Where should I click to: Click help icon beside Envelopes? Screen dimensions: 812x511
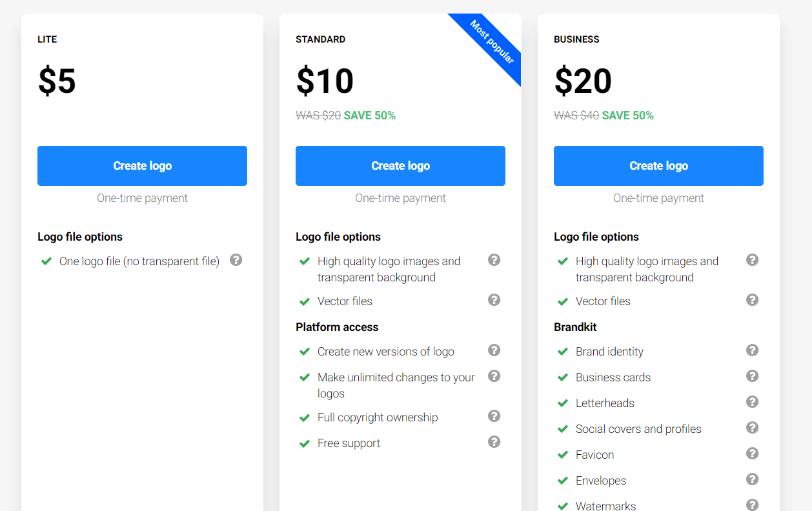point(753,479)
